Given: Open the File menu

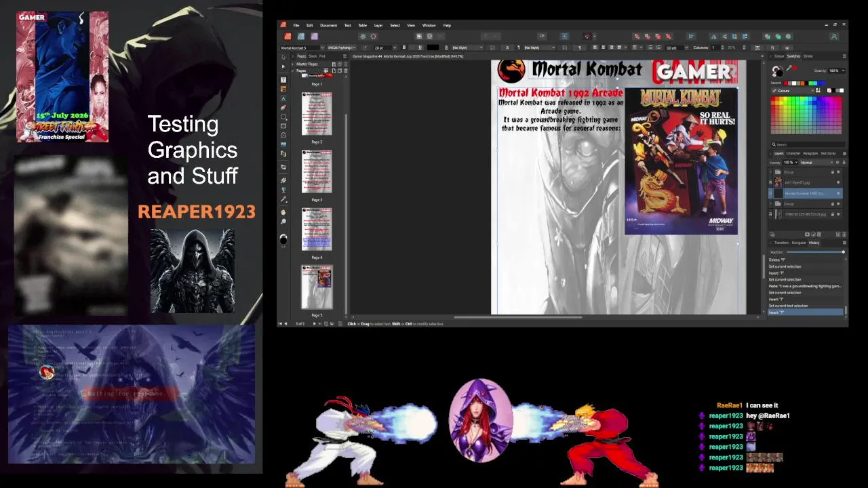Looking at the screenshot, I should pos(296,25).
